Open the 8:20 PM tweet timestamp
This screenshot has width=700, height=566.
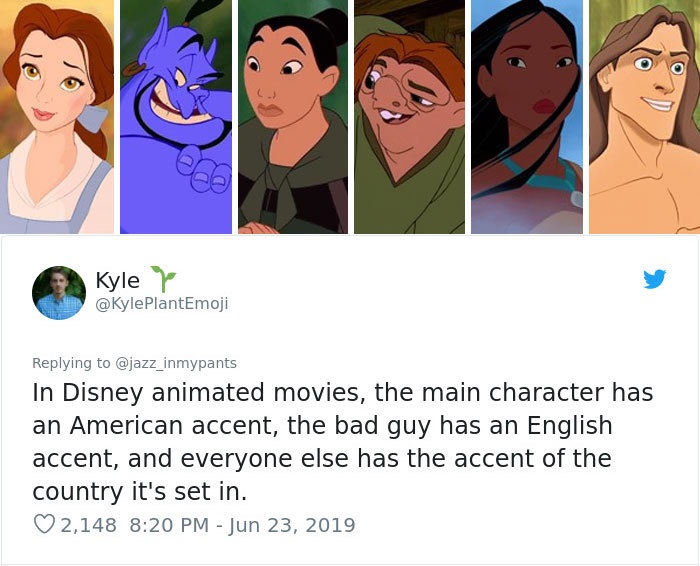[x=169, y=524]
